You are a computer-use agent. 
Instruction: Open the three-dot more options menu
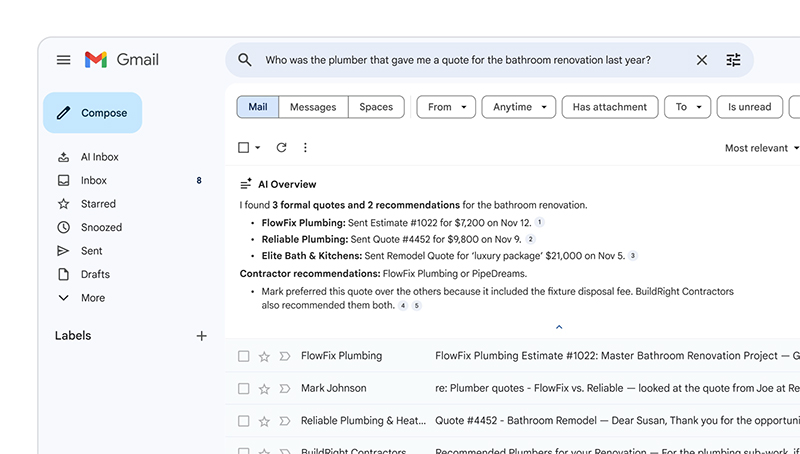305,148
